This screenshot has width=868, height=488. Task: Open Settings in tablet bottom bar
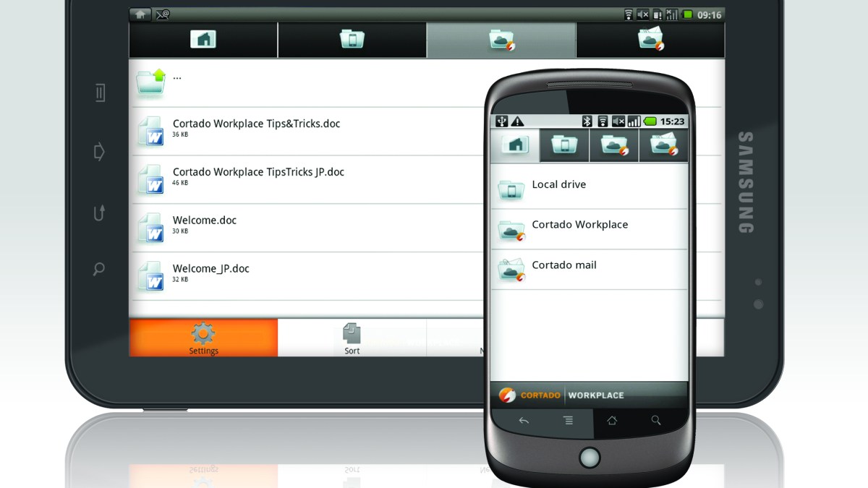click(x=203, y=338)
